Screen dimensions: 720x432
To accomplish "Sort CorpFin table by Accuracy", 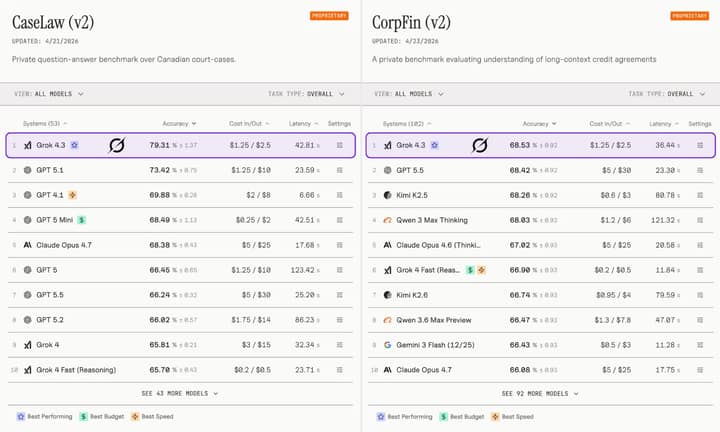I will [540, 123].
